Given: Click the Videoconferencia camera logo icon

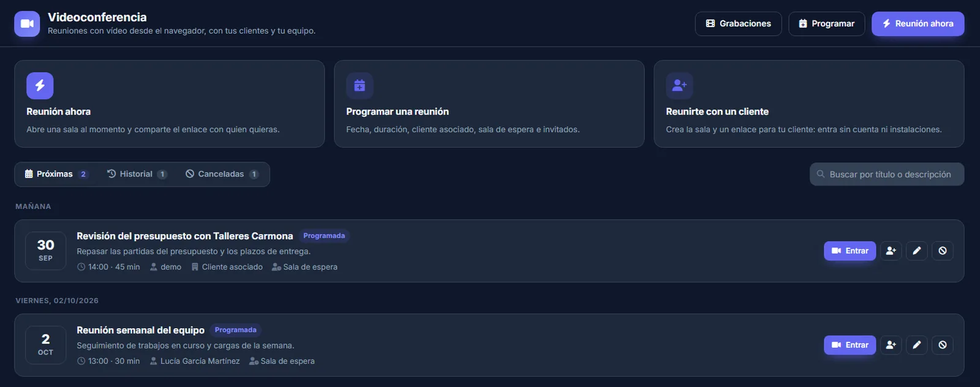Looking at the screenshot, I should pos(27,24).
